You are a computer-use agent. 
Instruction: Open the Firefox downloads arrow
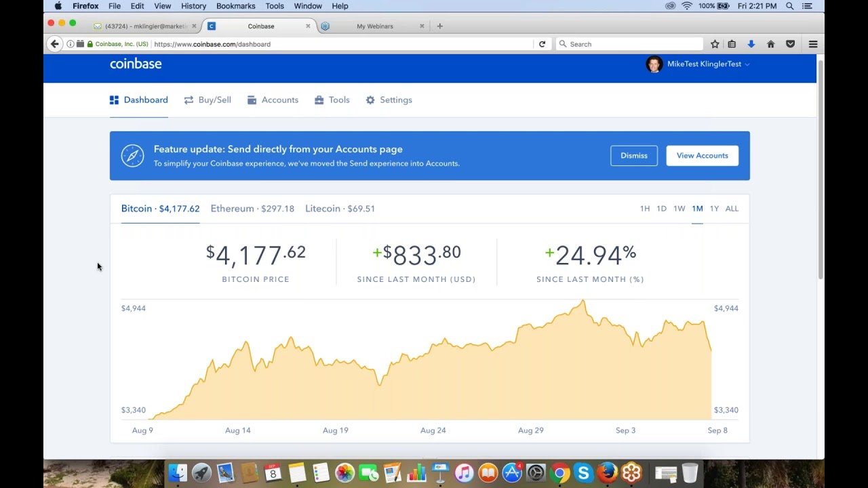[751, 44]
